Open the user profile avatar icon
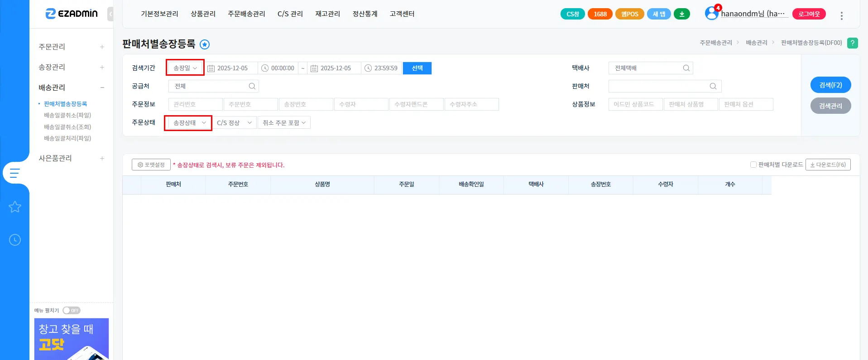 (711, 14)
